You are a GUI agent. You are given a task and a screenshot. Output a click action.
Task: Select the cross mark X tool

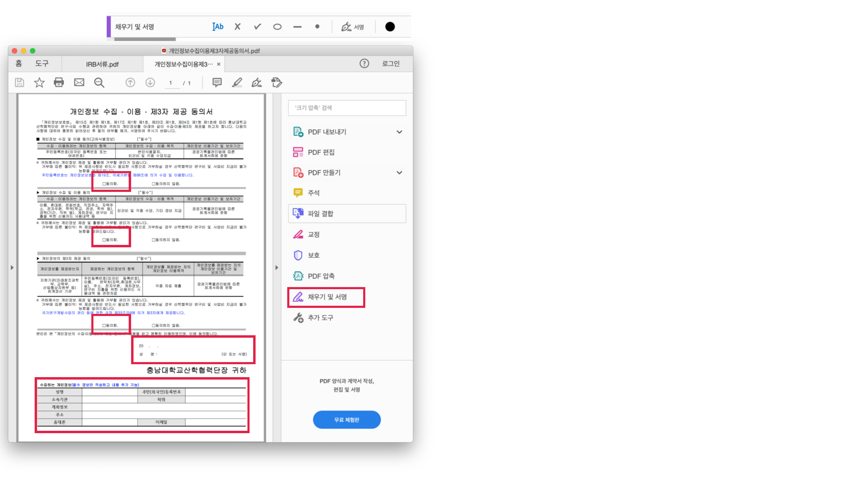(x=237, y=27)
